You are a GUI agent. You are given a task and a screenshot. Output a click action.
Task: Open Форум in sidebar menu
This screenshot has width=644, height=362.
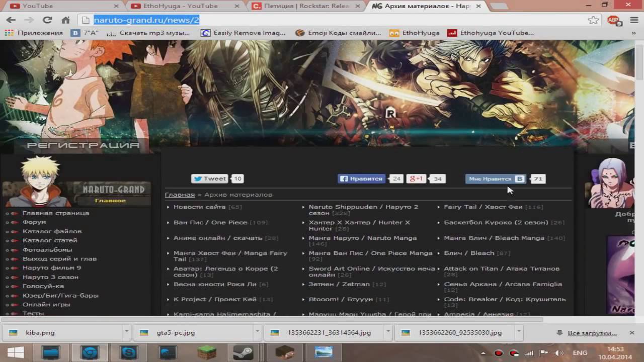(x=34, y=222)
